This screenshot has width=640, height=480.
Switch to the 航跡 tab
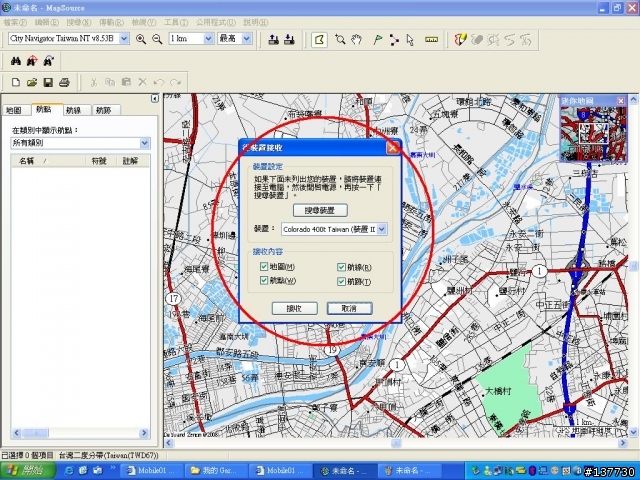point(104,110)
